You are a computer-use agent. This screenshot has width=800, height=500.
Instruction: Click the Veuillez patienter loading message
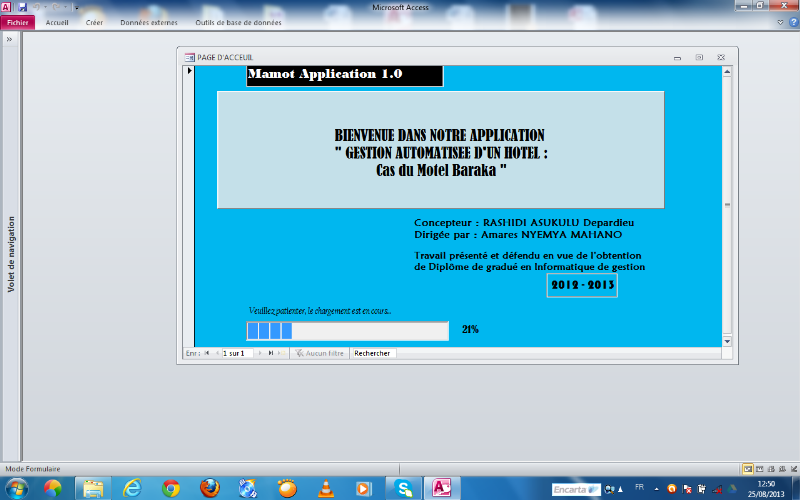(x=320, y=311)
